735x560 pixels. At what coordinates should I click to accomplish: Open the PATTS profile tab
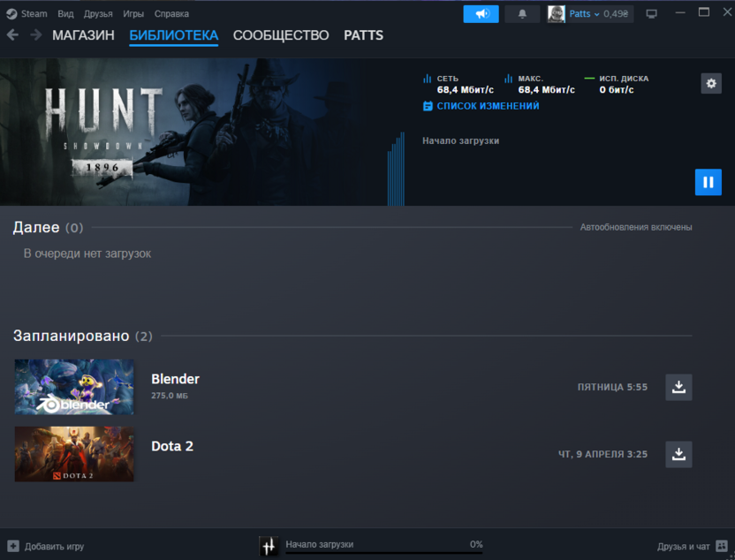tap(363, 35)
